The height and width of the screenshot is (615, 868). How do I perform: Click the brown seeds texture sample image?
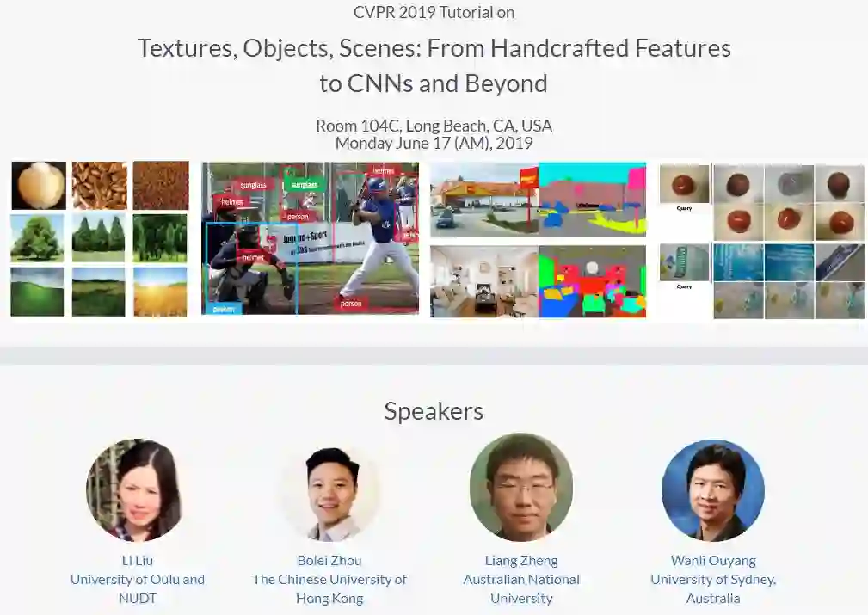tap(100, 186)
